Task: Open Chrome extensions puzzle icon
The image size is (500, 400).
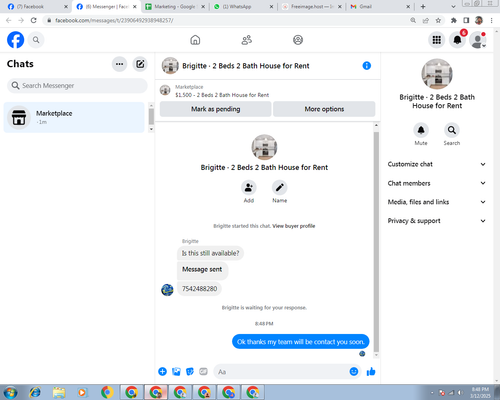Action: 454,20
